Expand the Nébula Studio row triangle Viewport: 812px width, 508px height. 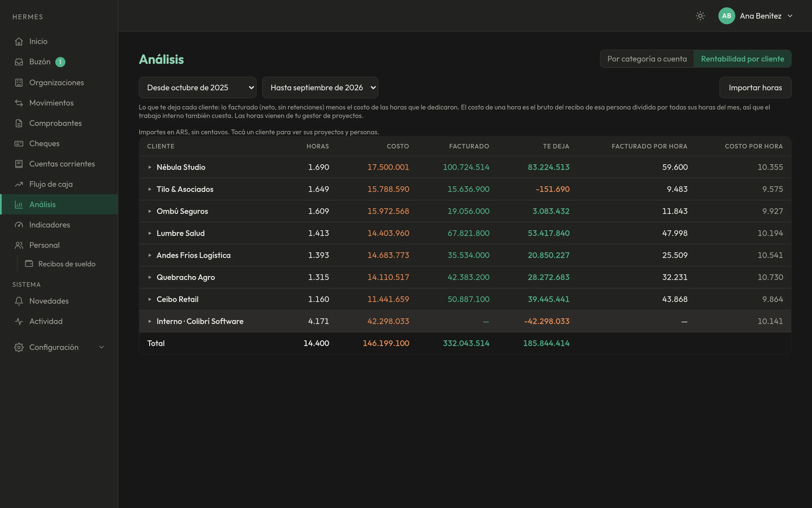150,167
